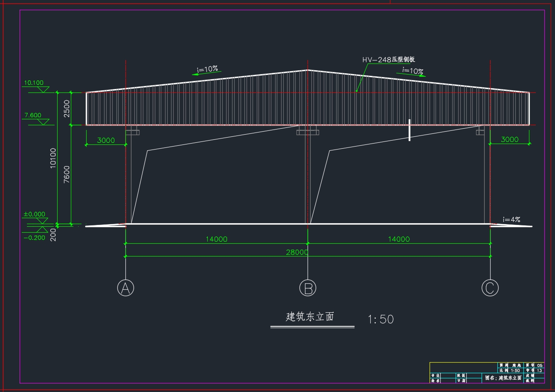Screen dimensions: 555x392
Task: Click the 28000 overall dimension text
Action: pyautogui.click(x=297, y=252)
